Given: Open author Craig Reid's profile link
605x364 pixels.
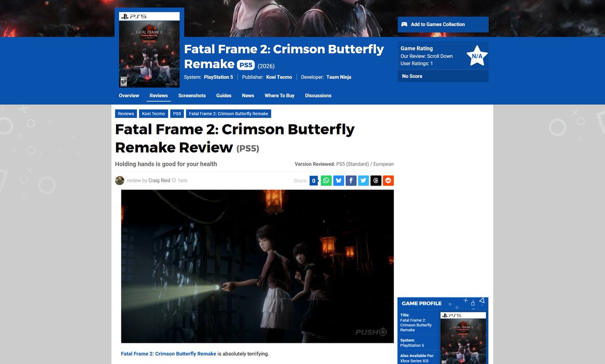Looking at the screenshot, I should [159, 180].
